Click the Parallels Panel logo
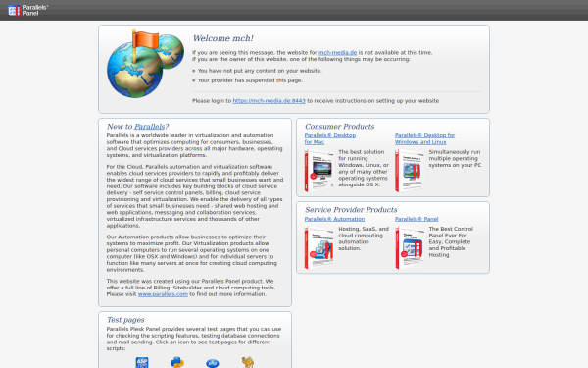This screenshot has width=588, height=368. click(28, 10)
